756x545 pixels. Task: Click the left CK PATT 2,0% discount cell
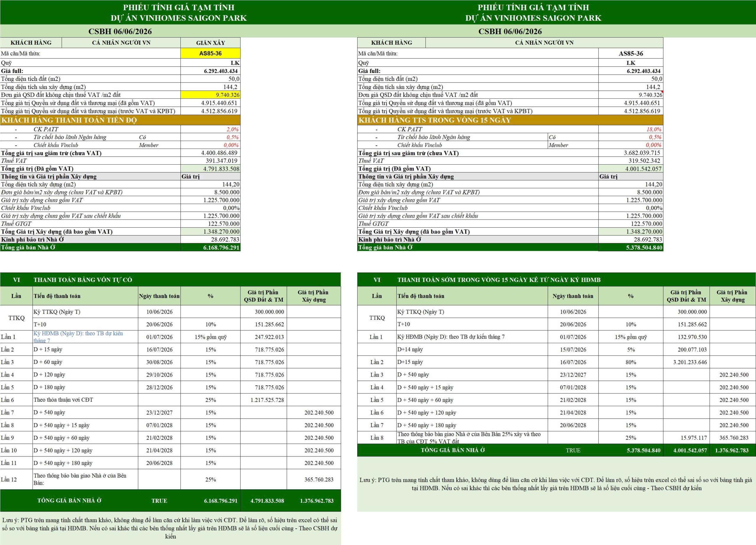pyautogui.click(x=210, y=129)
